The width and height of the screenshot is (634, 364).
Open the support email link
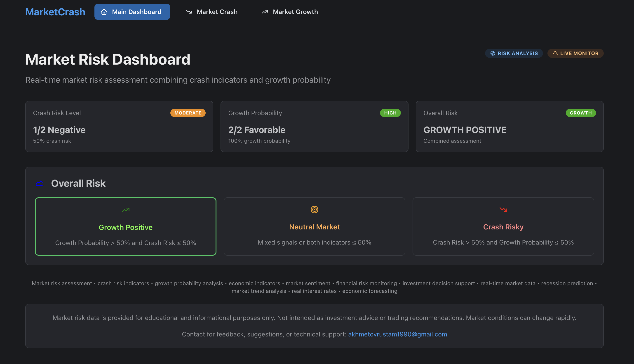click(397, 334)
